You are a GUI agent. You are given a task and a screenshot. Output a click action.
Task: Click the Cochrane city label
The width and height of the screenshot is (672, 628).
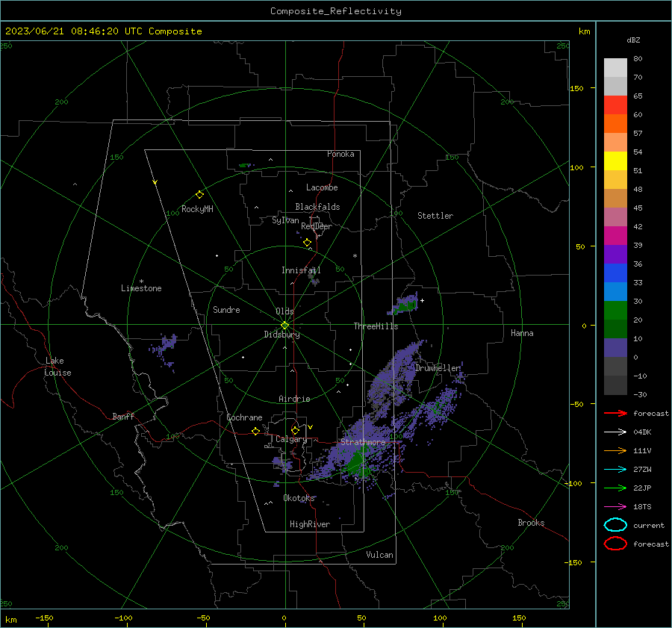(244, 417)
